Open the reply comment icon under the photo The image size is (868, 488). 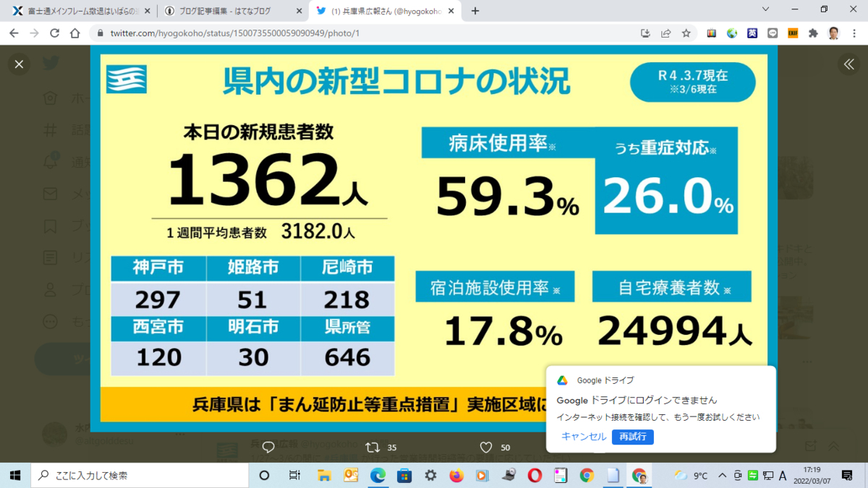click(x=268, y=448)
